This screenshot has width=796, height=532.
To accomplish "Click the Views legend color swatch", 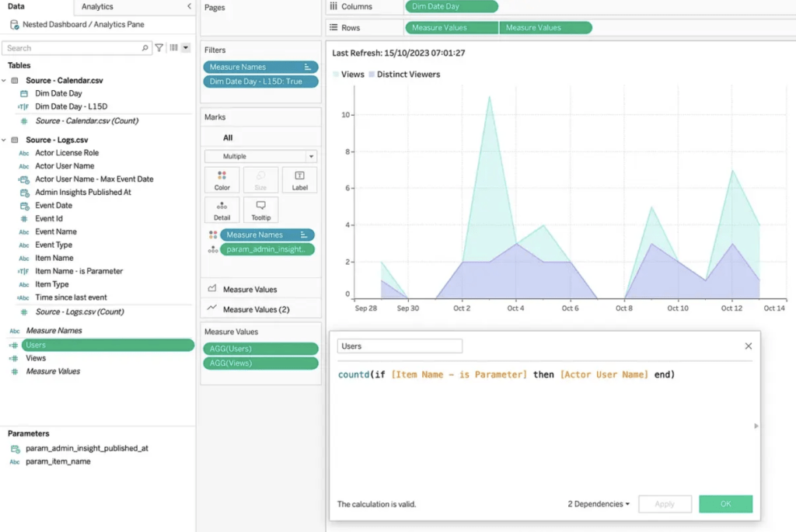I will pos(336,75).
